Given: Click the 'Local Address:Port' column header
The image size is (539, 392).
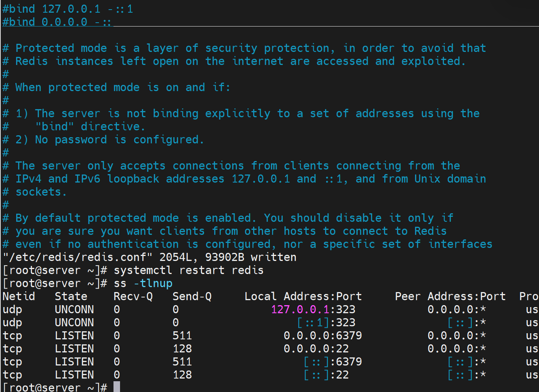Looking at the screenshot, I should (303, 296).
